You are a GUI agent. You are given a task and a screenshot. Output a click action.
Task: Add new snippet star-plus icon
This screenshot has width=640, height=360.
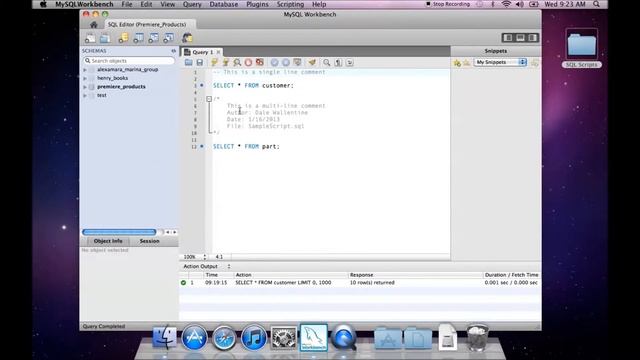pyautogui.click(x=457, y=63)
